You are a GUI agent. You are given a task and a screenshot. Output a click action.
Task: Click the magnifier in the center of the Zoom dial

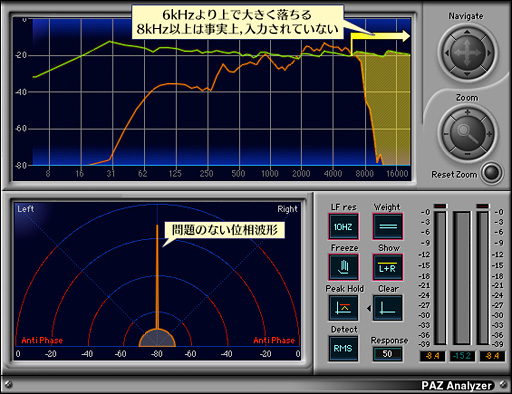click(467, 133)
